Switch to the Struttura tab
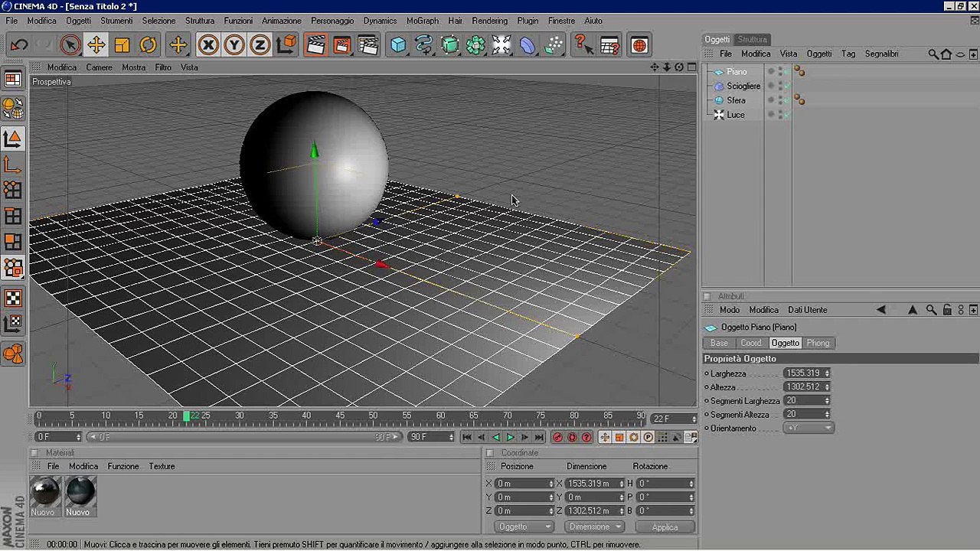This screenshot has height=551, width=980. pos(752,39)
